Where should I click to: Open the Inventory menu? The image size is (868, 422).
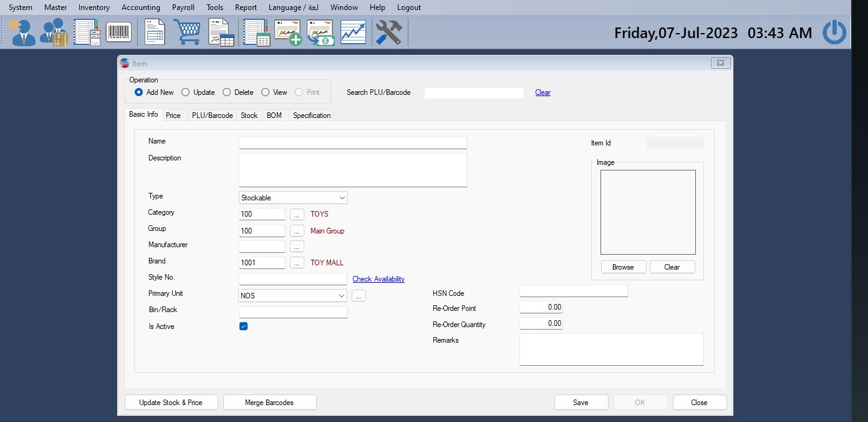94,7
